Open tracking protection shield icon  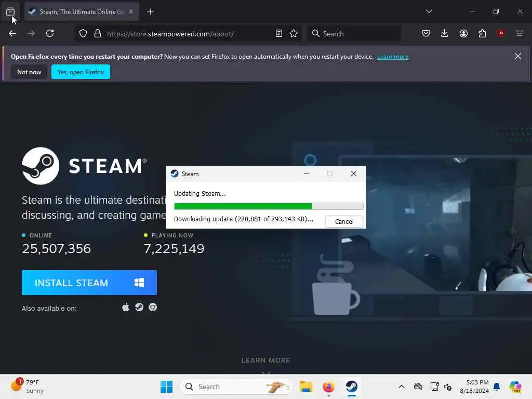coord(83,34)
